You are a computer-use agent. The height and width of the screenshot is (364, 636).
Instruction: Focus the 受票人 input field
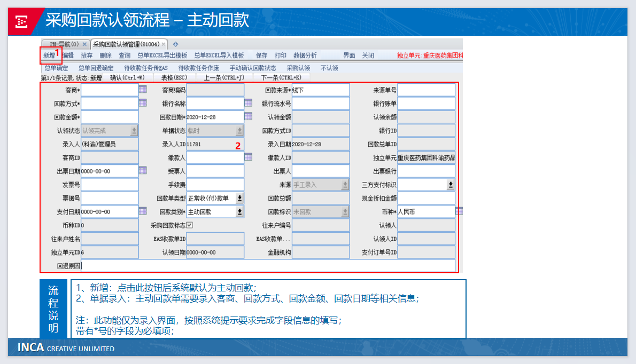[215, 171]
